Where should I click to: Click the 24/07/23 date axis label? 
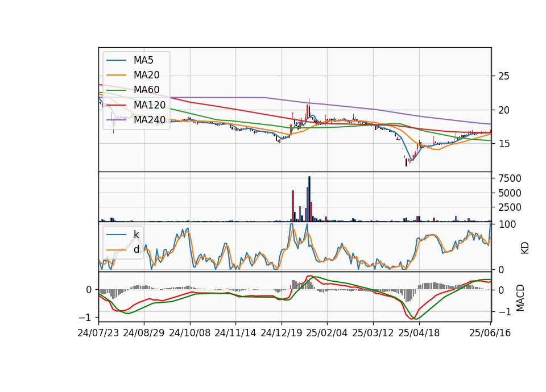(x=98, y=333)
